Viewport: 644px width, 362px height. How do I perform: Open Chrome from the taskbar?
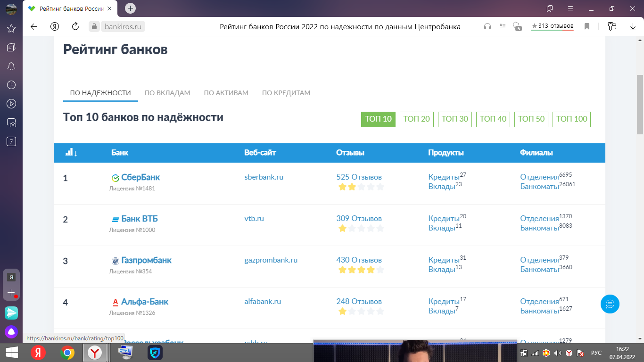click(x=67, y=353)
